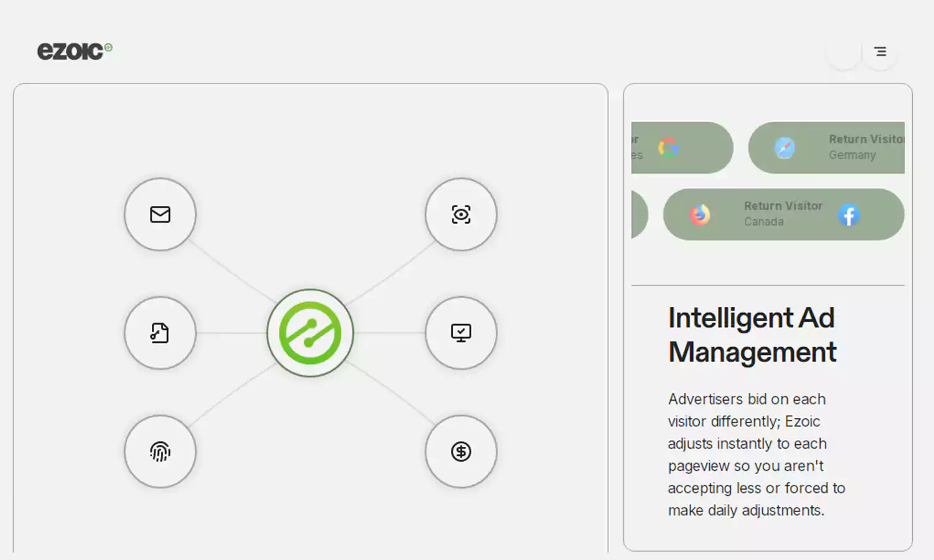Select the dollar sign revenue node icon

pyautogui.click(x=461, y=452)
